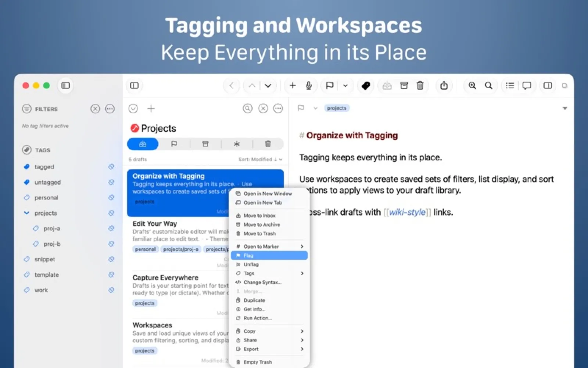The width and height of the screenshot is (588, 368).
Task: Show the navigation list icon
Action: point(510,85)
